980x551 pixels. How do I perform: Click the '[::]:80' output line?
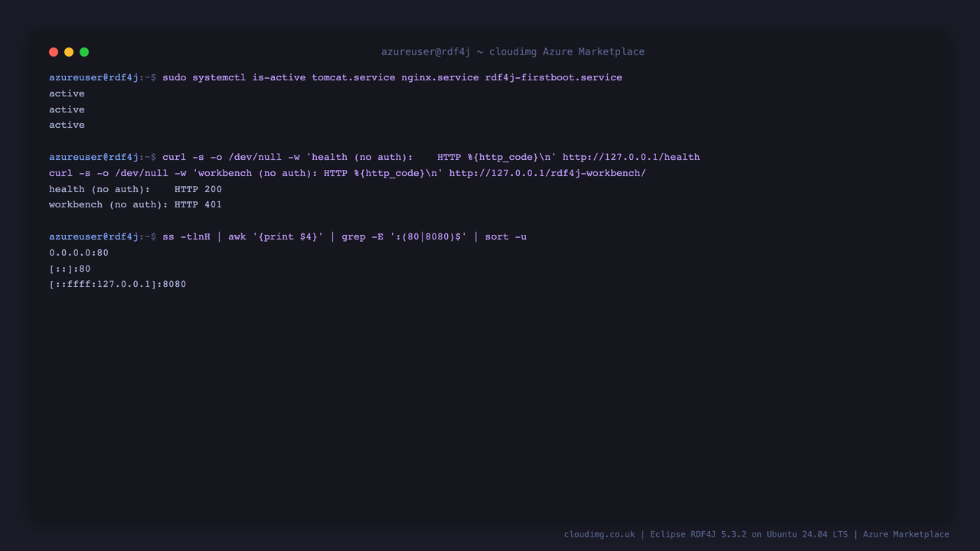(x=70, y=269)
